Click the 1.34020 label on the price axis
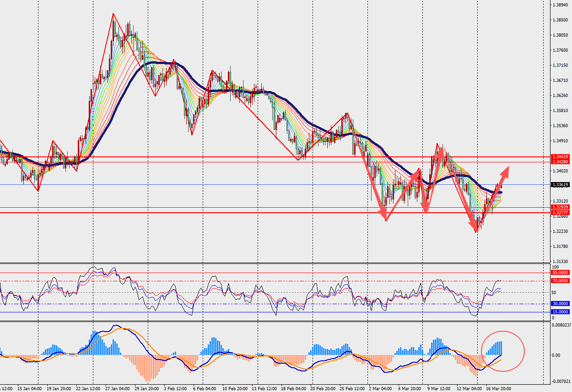 [560, 171]
